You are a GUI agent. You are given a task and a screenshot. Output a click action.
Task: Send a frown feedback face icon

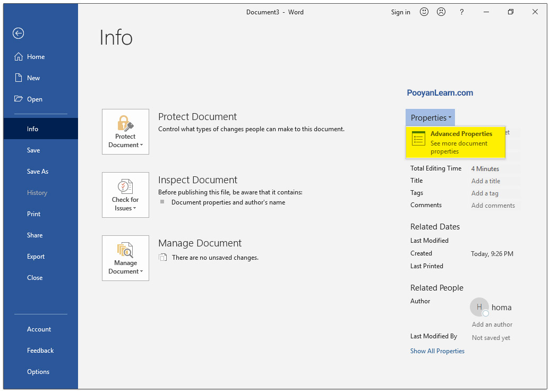coord(441,12)
